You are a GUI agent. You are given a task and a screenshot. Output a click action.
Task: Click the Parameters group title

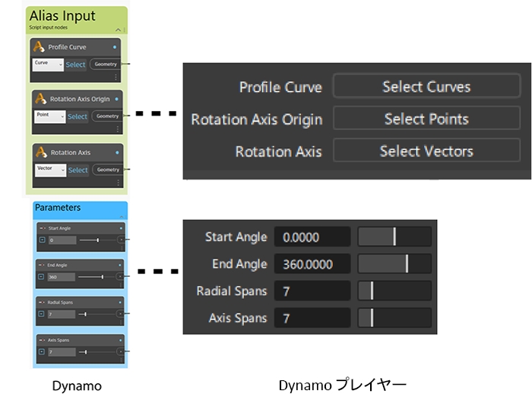58,208
